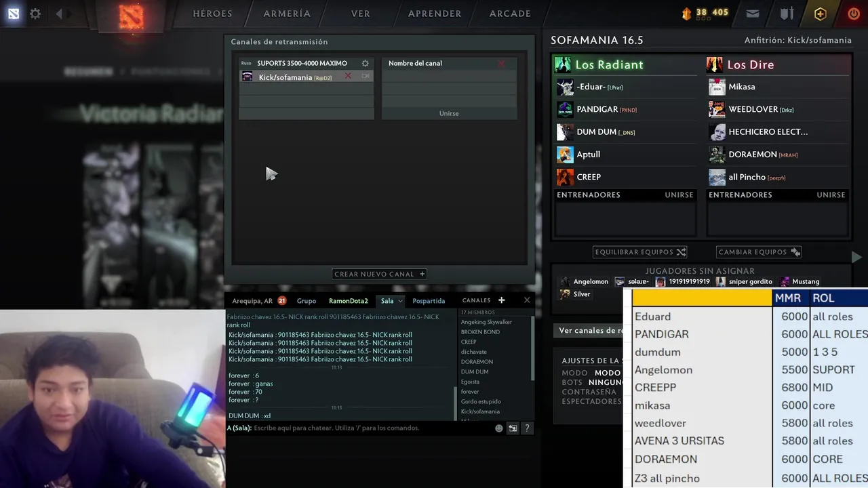
Task: Click Angeking Skywalker in member list
Action: (x=486, y=322)
